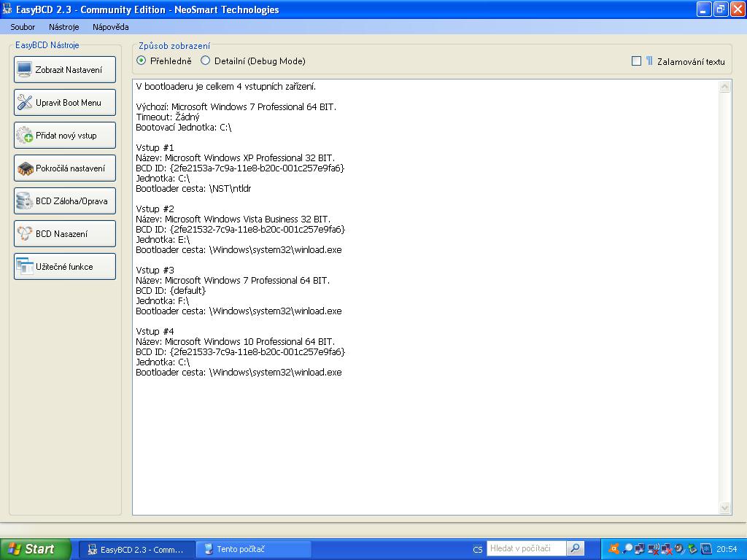Image resolution: width=747 pixels, height=560 pixels.
Task: Click the database icon on BCD Záloha/Oprava
Action: (24, 201)
